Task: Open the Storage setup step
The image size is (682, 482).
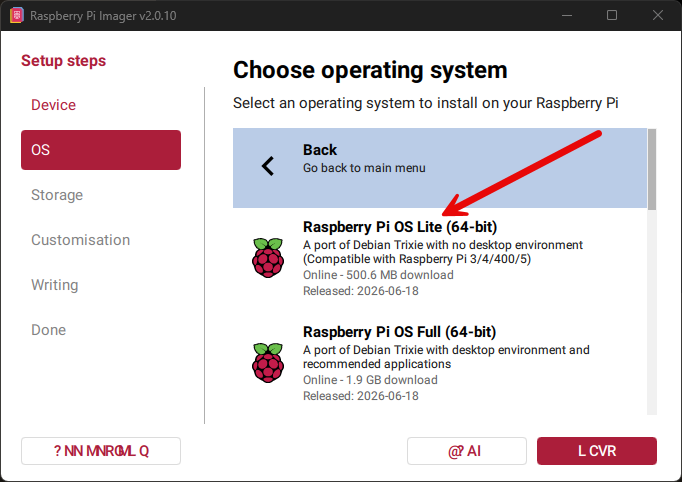Action: (57, 195)
